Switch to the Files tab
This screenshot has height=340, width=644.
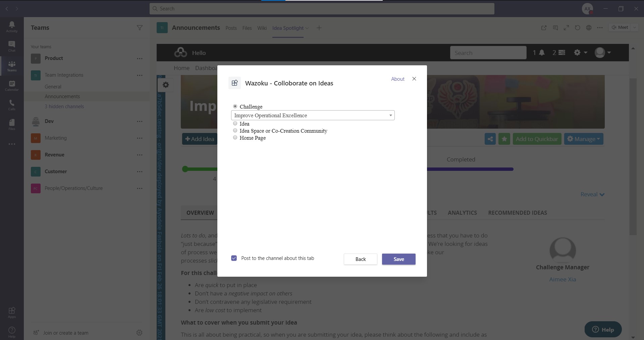[247, 28]
